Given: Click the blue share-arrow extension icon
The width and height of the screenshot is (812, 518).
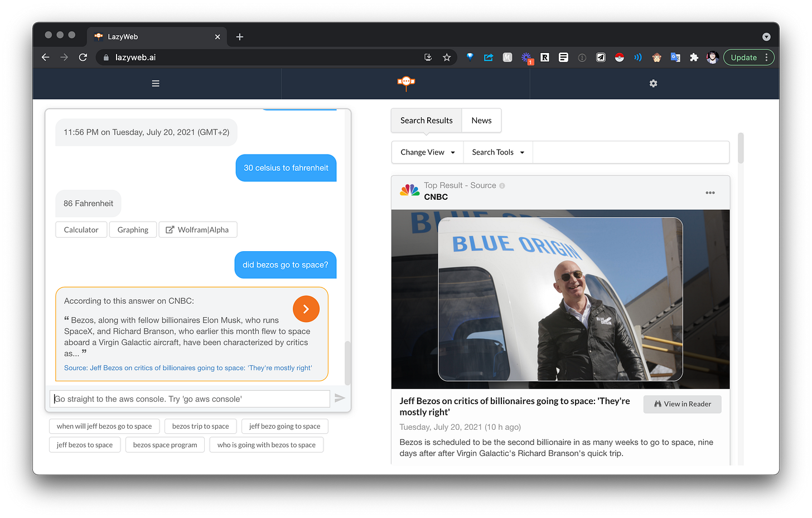Looking at the screenshot, I should click(489, 57).
